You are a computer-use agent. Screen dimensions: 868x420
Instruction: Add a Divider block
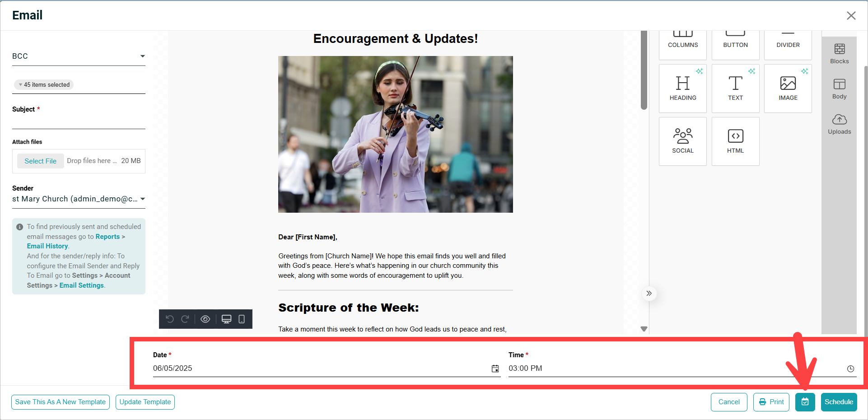coord(788,44)
